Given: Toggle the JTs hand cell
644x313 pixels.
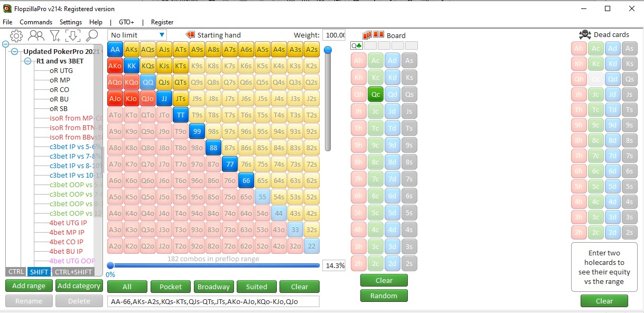Looking at the screenshot, I should click(181, 99).
